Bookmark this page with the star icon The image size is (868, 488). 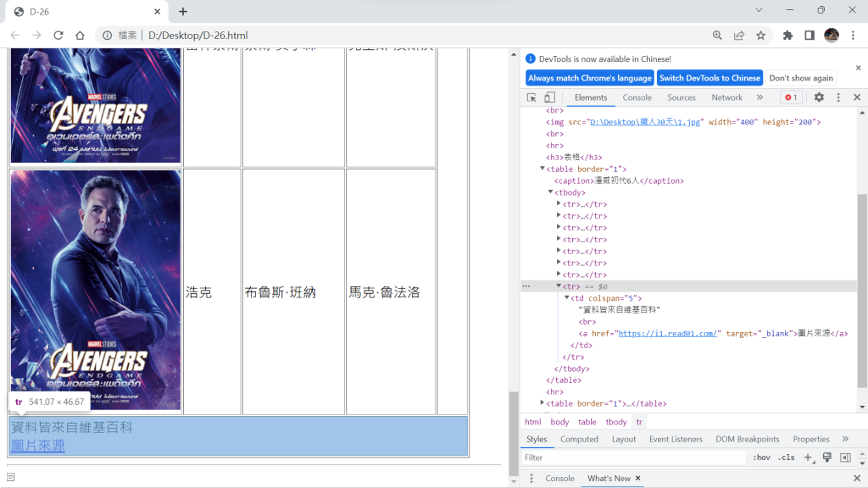(x=760, y=36)
